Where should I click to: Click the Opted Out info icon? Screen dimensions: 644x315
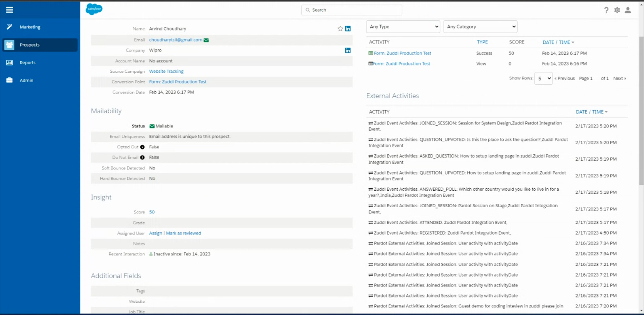(142, 147)
